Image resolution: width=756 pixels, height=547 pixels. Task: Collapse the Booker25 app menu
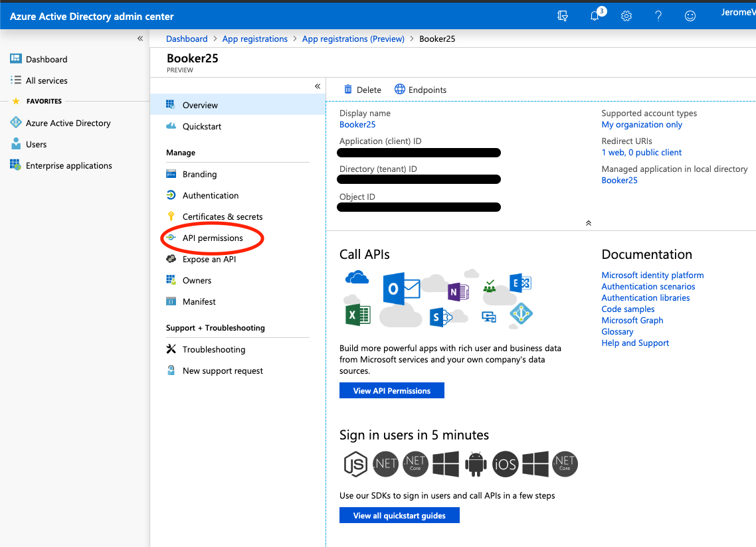(x=318, y=86)
